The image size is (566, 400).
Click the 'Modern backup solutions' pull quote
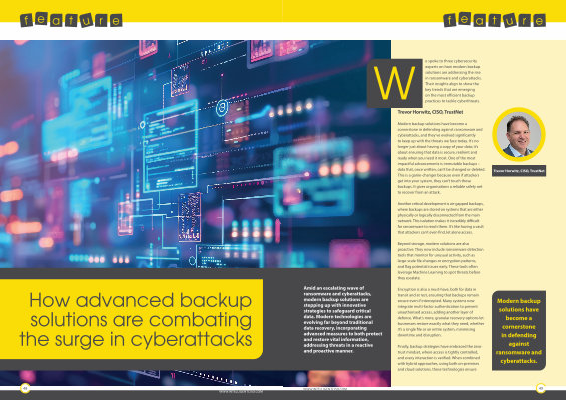[x=519, y=331]
